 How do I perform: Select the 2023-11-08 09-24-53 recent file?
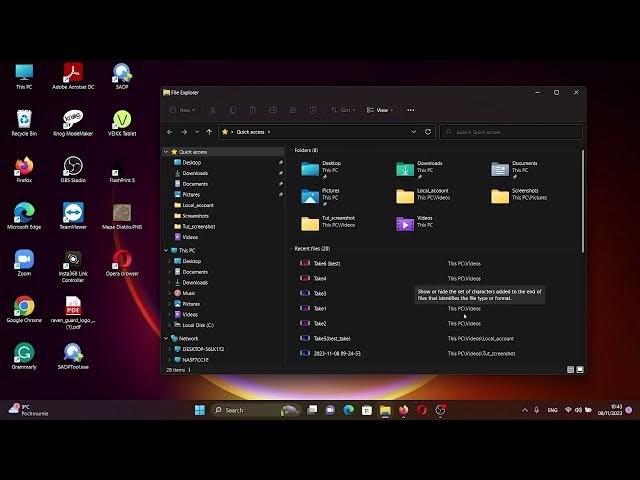tap(330, 353)
